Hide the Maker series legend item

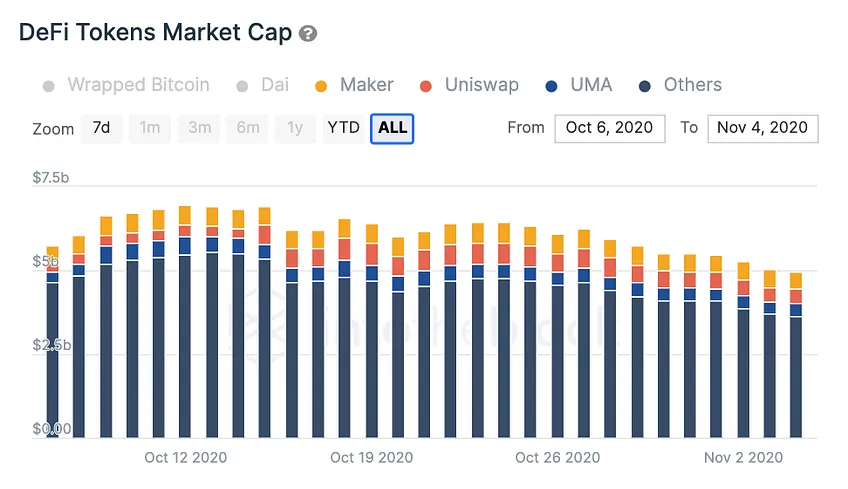[x=354, y=85]
